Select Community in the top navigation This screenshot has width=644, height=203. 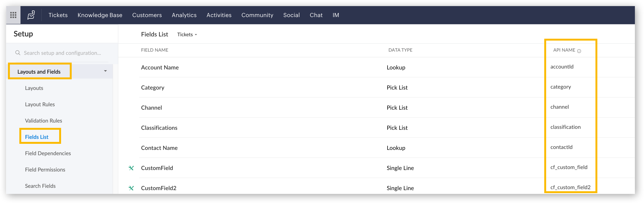click(x=257, y=15)
